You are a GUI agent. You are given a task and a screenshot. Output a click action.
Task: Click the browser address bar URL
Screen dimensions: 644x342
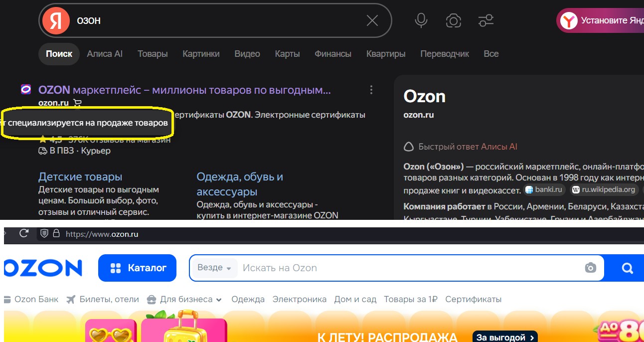(x=102, y=234)
